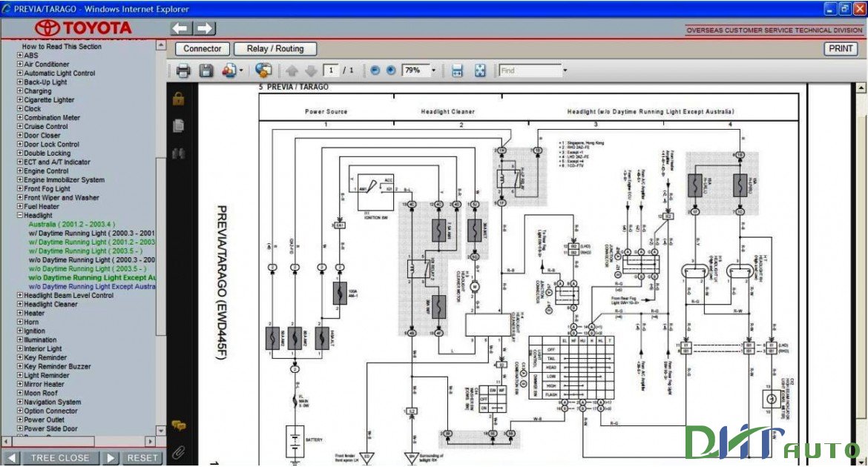Open the attachments paperclip icon

(178, 453)
